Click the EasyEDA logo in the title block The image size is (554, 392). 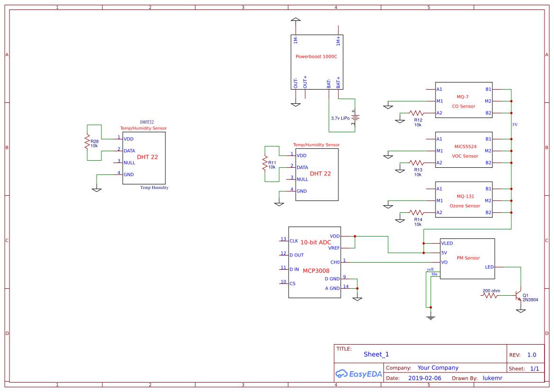click(x=358, y=374)
